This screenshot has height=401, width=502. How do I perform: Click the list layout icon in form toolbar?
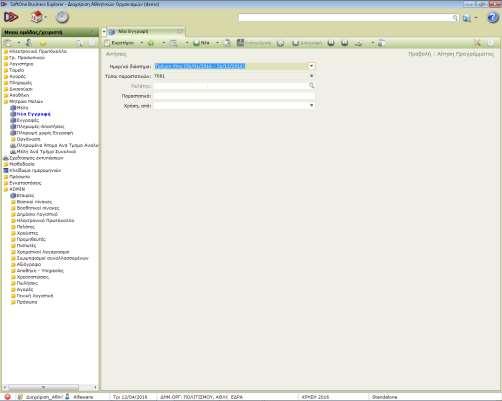[x=174, y=43]
